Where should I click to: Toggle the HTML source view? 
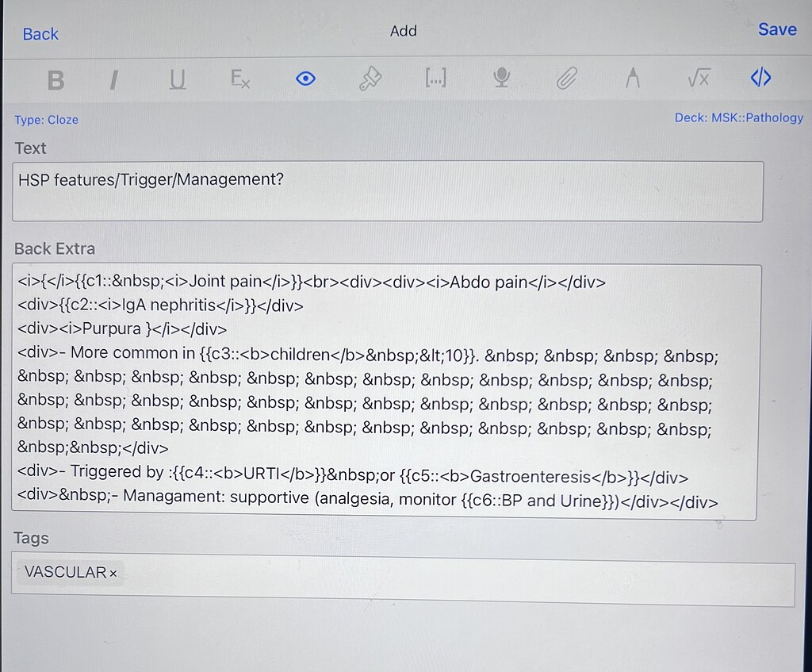pyautogui.click(x=760, y=77)
